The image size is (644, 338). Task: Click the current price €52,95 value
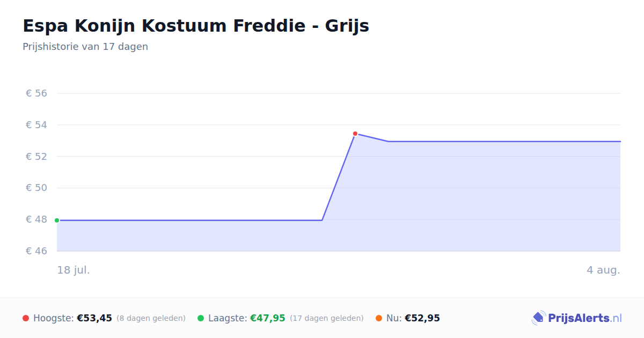point(422,318)
